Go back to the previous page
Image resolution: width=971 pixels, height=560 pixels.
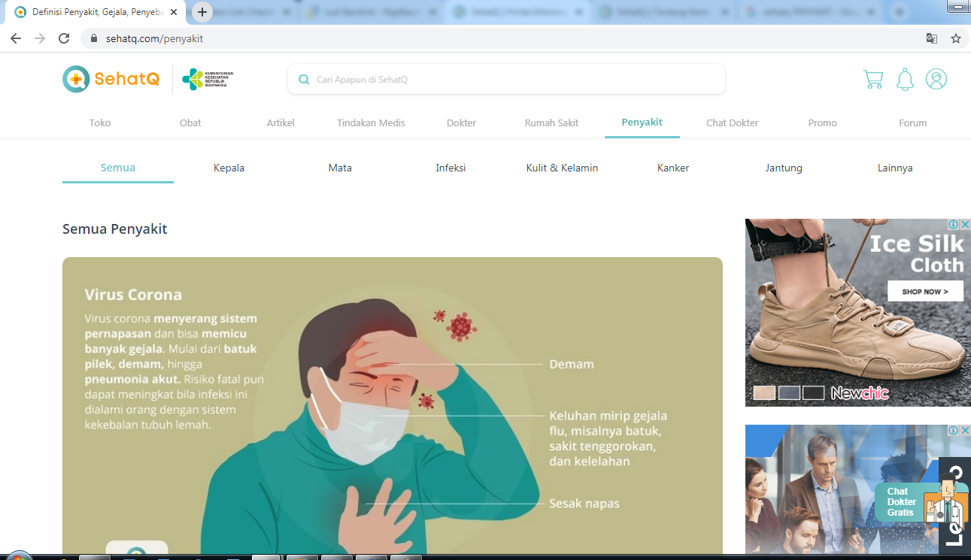[x=16, y=38]
